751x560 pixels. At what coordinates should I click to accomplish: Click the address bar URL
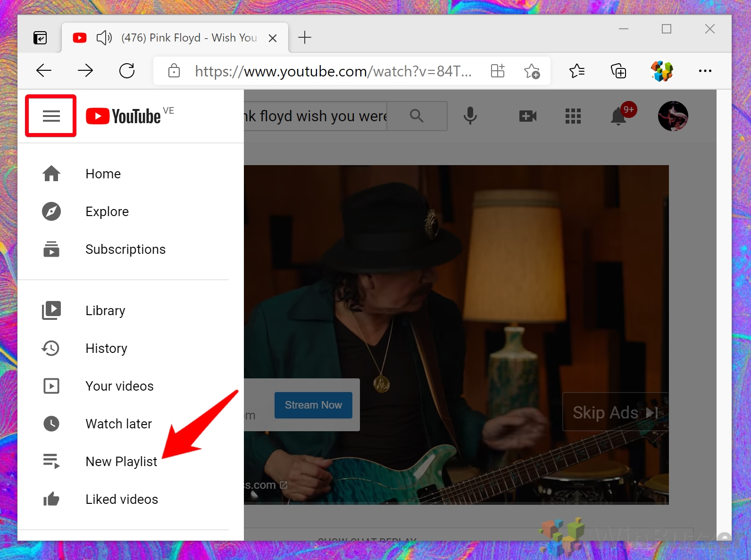pos(333,71)
